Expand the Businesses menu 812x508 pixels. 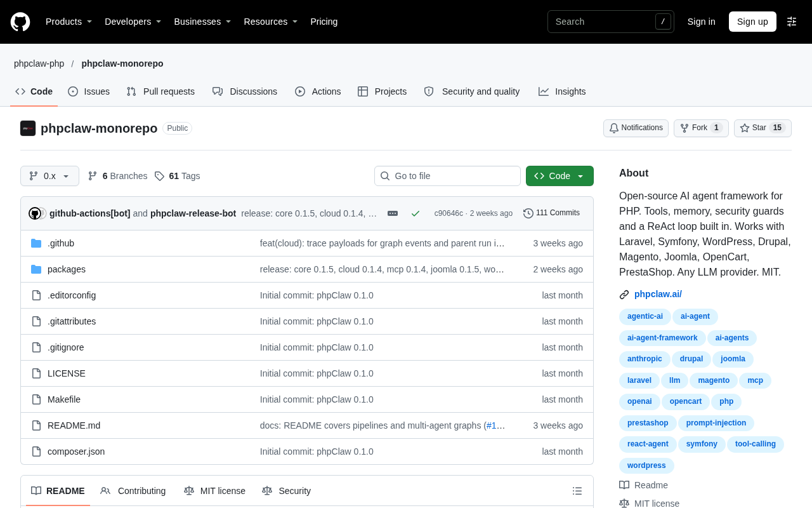(202, 22)
